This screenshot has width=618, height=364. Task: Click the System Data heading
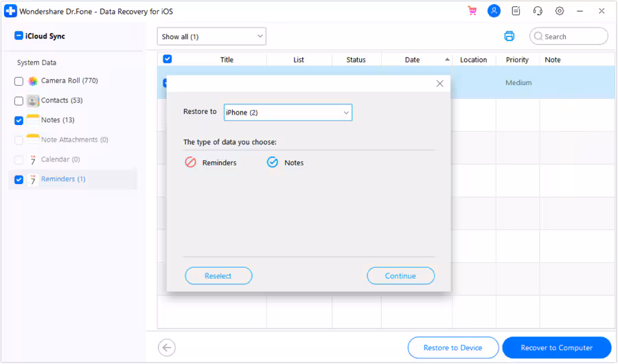pos(36,62)
